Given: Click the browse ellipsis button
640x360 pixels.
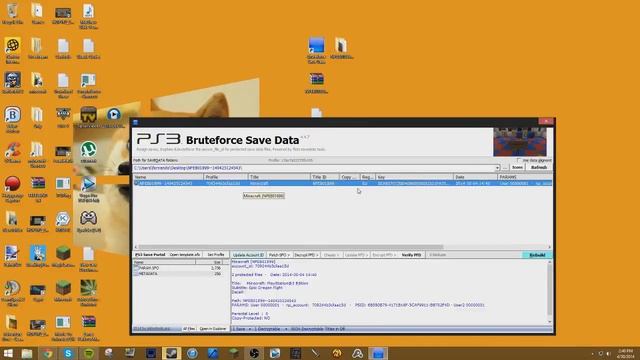Looking at the screenshot, I should pos(505,168).
